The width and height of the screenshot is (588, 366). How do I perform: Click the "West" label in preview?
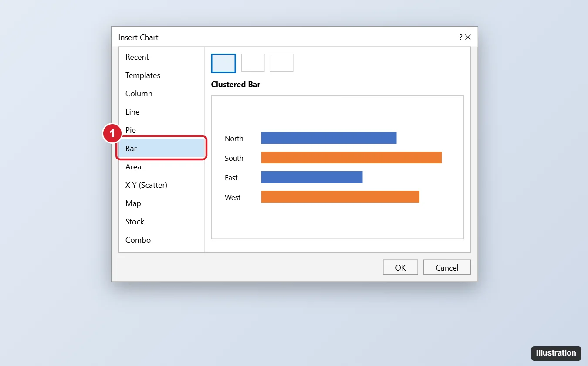233,197
